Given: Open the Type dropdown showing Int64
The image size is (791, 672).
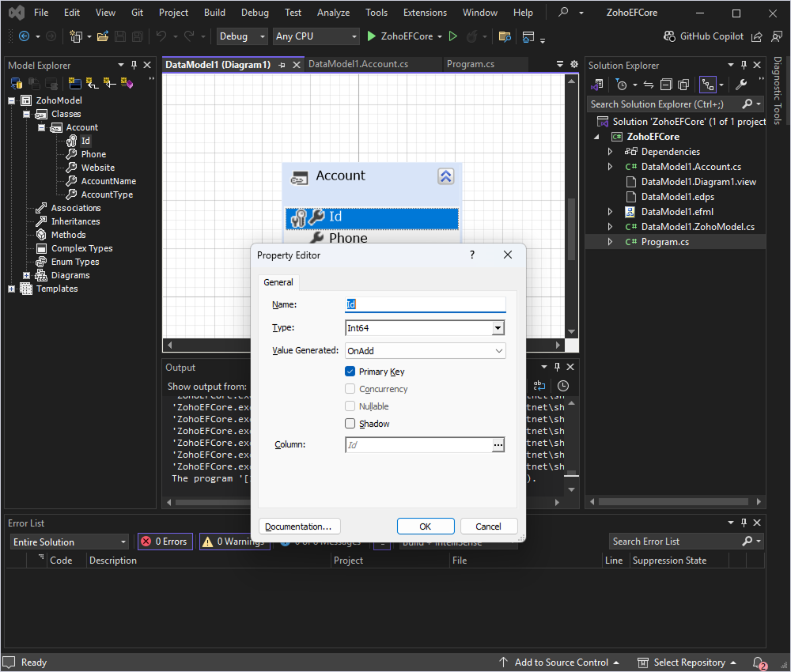Looking at the screenshot, I should [x=498, y=327].
